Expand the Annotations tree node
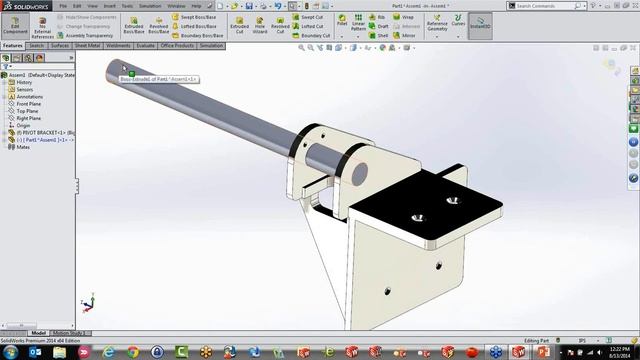The height and width of the screenshot is (360, 640). (4, 97)
